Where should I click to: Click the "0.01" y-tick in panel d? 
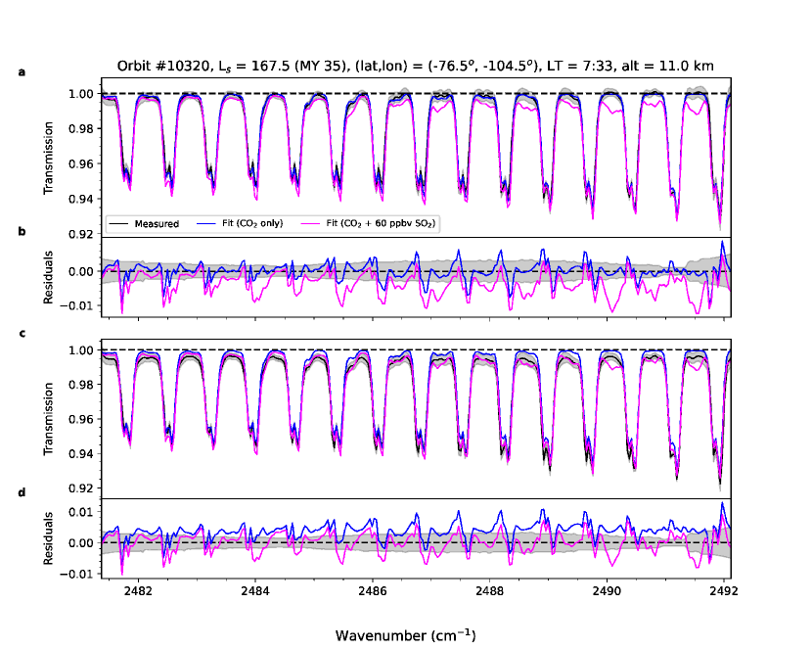pyautogui.click(x=81, y=512)
